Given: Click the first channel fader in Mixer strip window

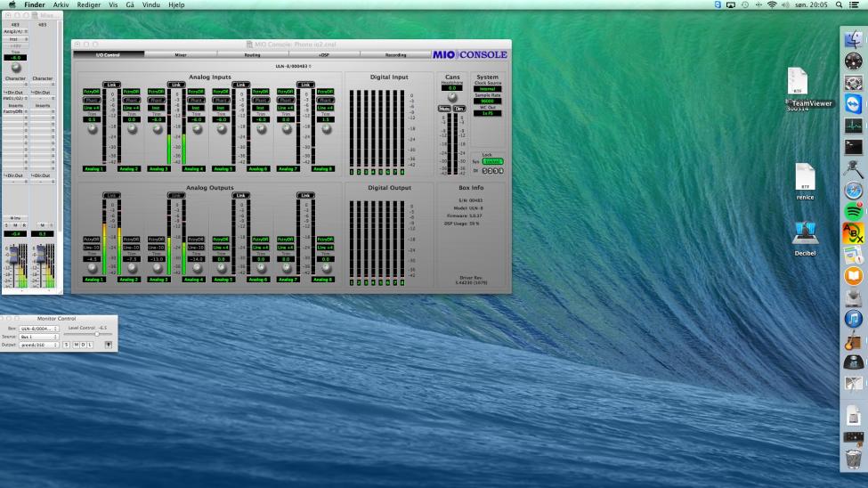Looking at the screenshot, I should click(x=13, y=256).
